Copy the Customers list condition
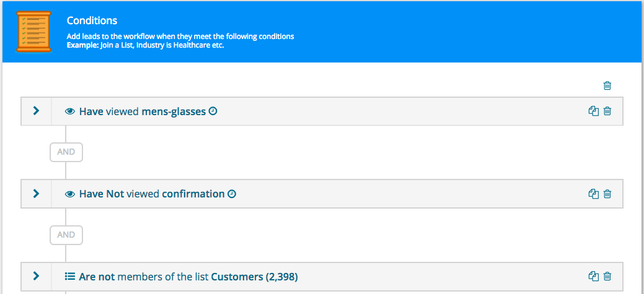The height and width of the screenshot is (294, 644). [x=593, y=276]
